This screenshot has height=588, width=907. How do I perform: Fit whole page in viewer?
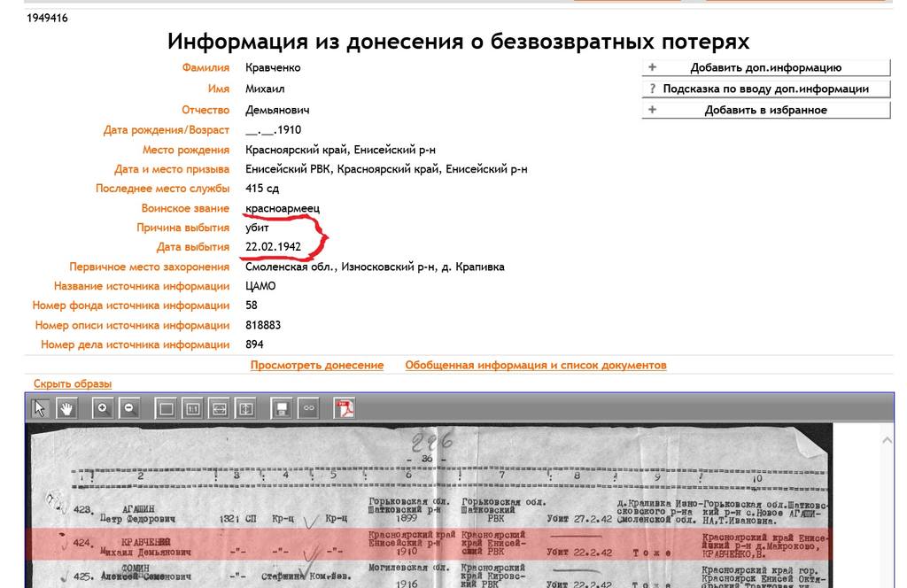click(x=166, y=409)
